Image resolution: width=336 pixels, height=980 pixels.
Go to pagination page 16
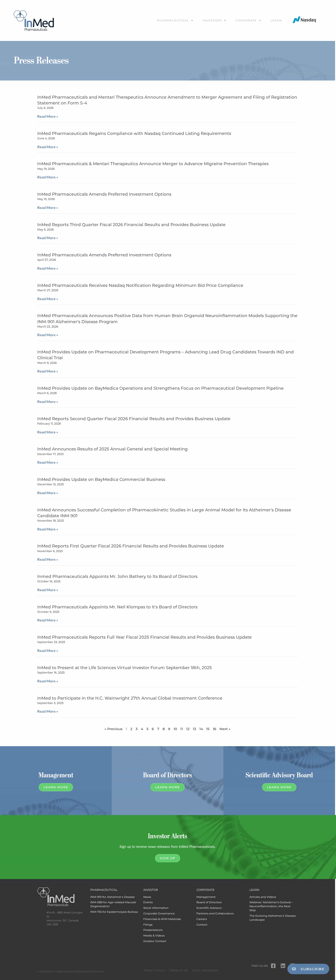tap(214, 729)
